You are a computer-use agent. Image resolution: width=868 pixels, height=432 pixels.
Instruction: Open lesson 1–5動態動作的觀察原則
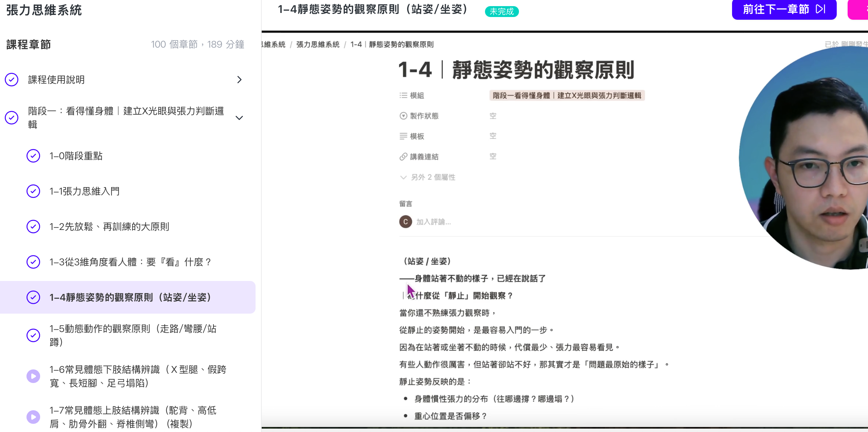[x=133, y=335]
